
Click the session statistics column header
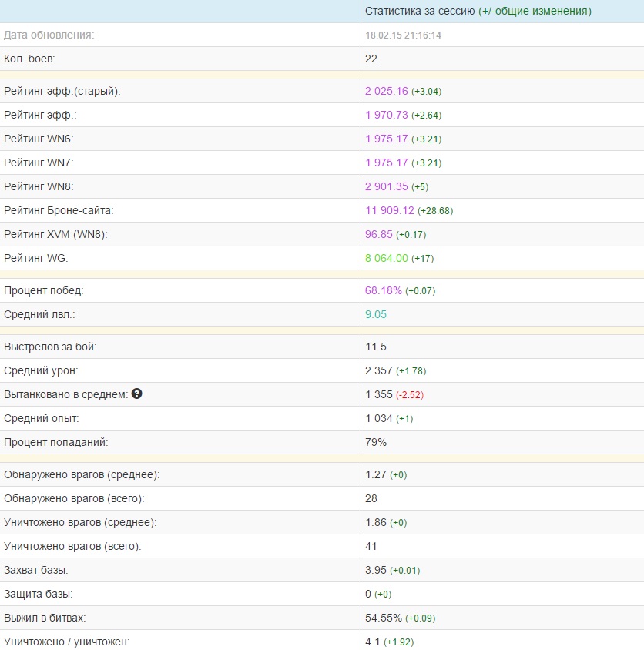478,12
